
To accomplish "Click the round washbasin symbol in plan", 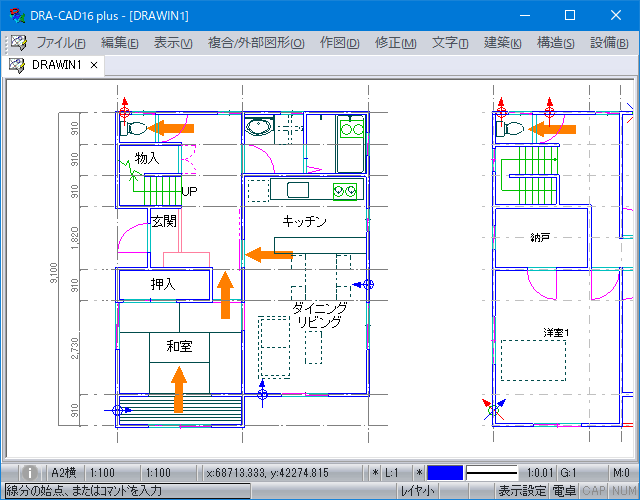I will pyautogui.click(x=260, y=128).
